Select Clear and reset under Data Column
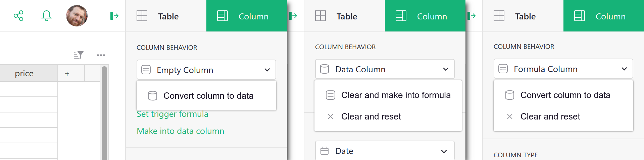The image size is (644, 160). 371,116
